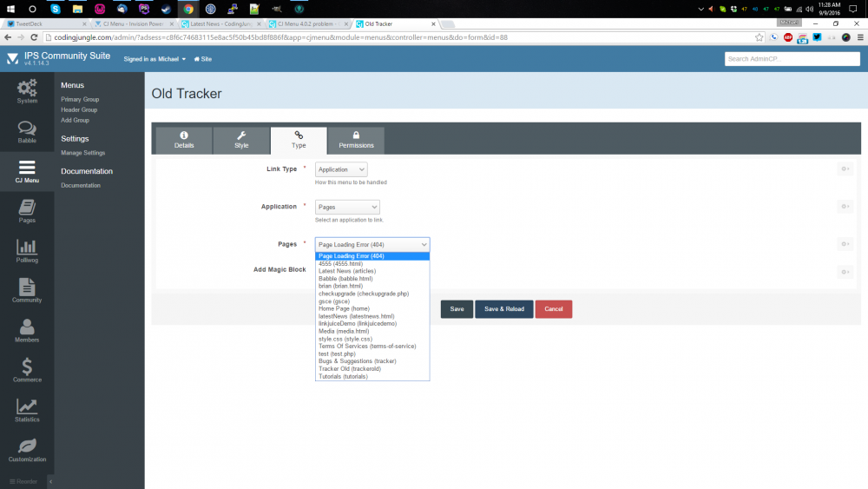Open the Style tab

(x=241, y=140)
